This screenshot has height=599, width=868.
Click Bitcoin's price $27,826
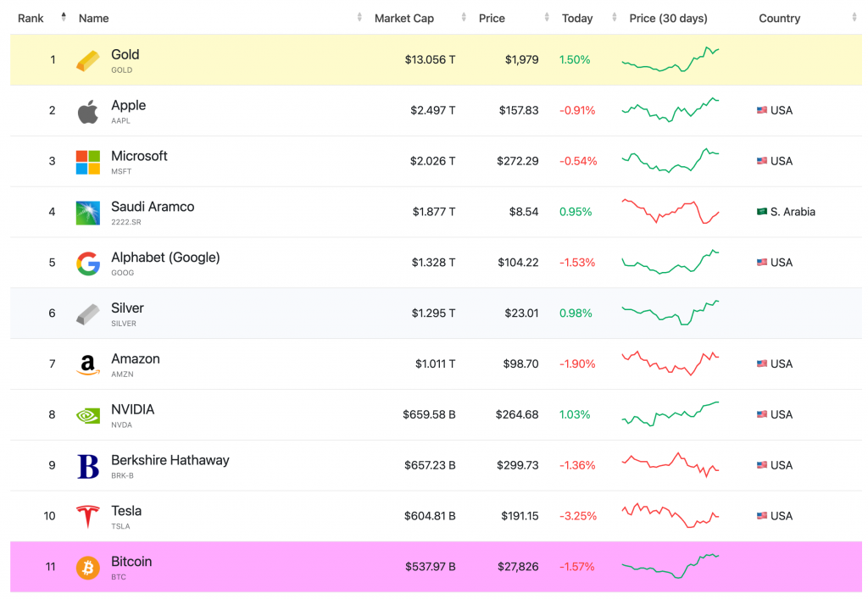pyautogui.click(x=518, y=567)
